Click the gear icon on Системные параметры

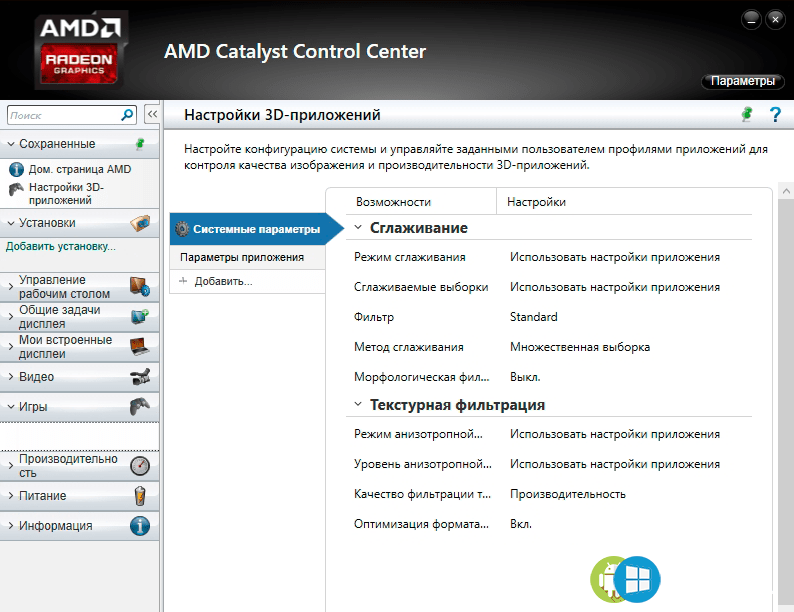click(182, 229)
